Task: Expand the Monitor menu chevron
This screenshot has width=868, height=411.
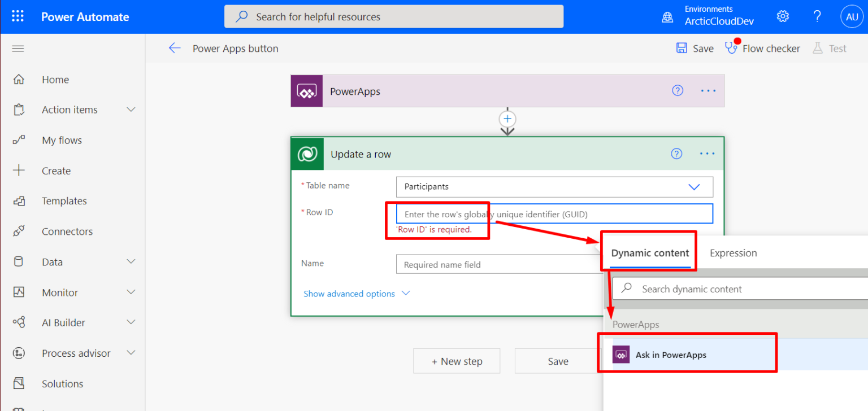Action: tap(131, 292)
